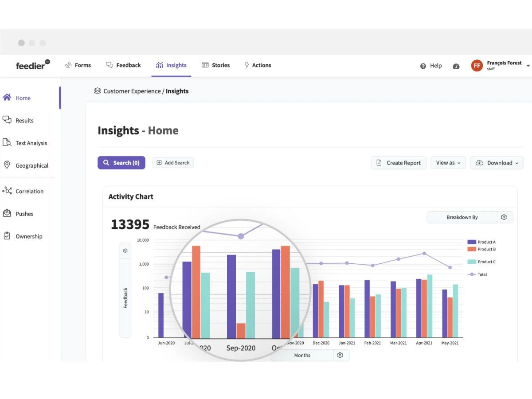Image resolution: width=532 pixels, height=399 pixels.
Task: Click the Text Analysis document search icon
Action: click(x=7, y=142)
